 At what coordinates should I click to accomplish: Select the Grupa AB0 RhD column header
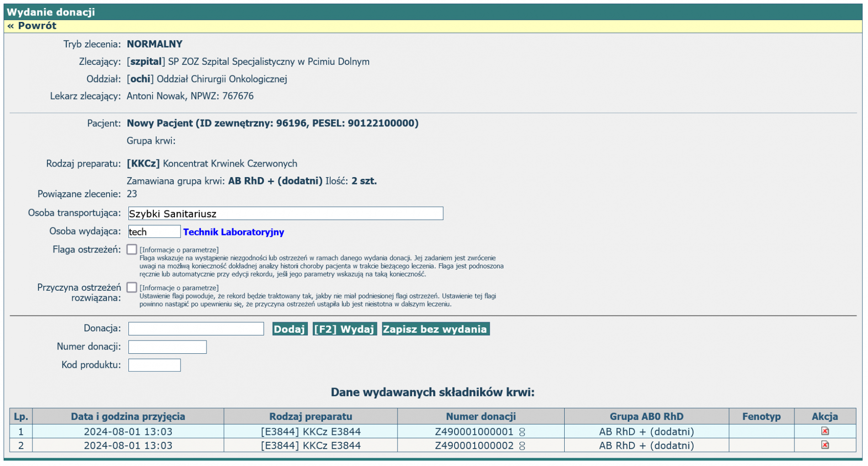(646, 417)
